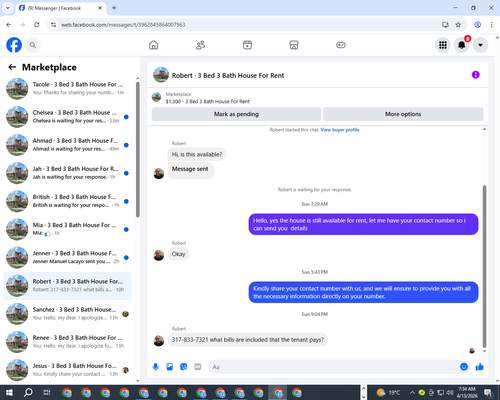This screenshot has height=400, width=500.
Task: Open Task View on the taskbar
Action: (x=47, y=392)
